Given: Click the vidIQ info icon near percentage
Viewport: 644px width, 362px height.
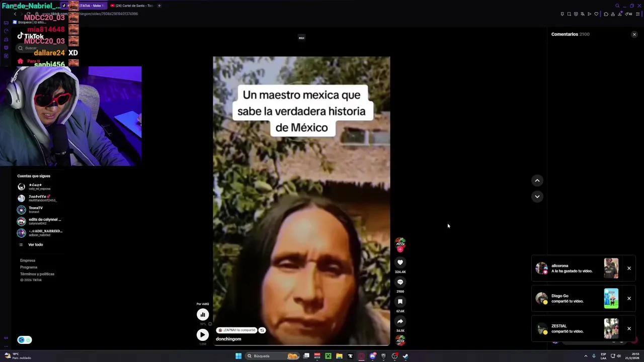Looking at the screenshot, I should click(210, 324).
